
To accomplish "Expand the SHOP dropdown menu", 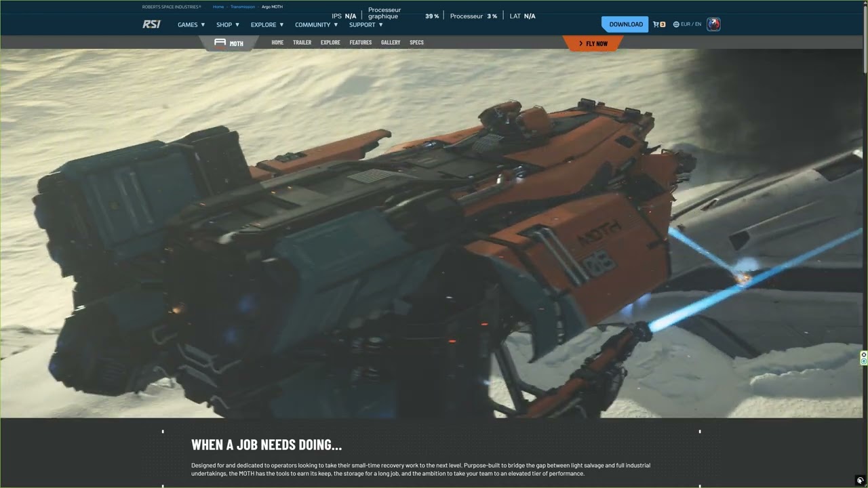I will (228, 24).
